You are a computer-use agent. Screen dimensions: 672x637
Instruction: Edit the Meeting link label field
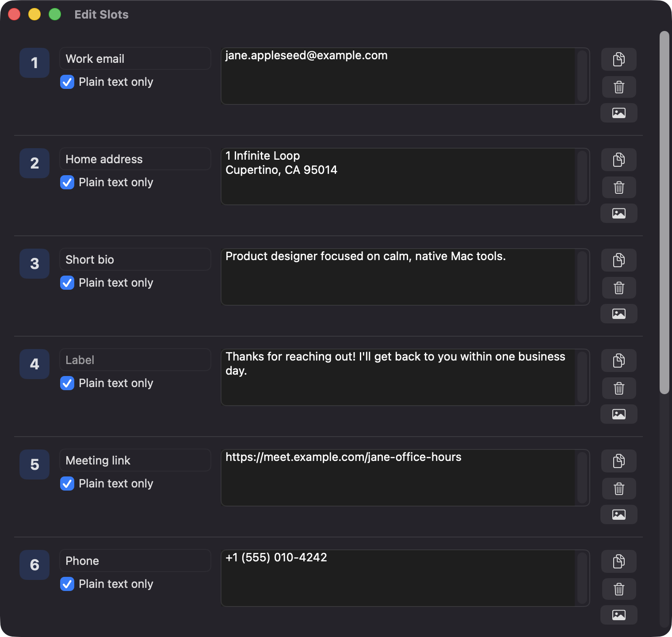(135, 460)
